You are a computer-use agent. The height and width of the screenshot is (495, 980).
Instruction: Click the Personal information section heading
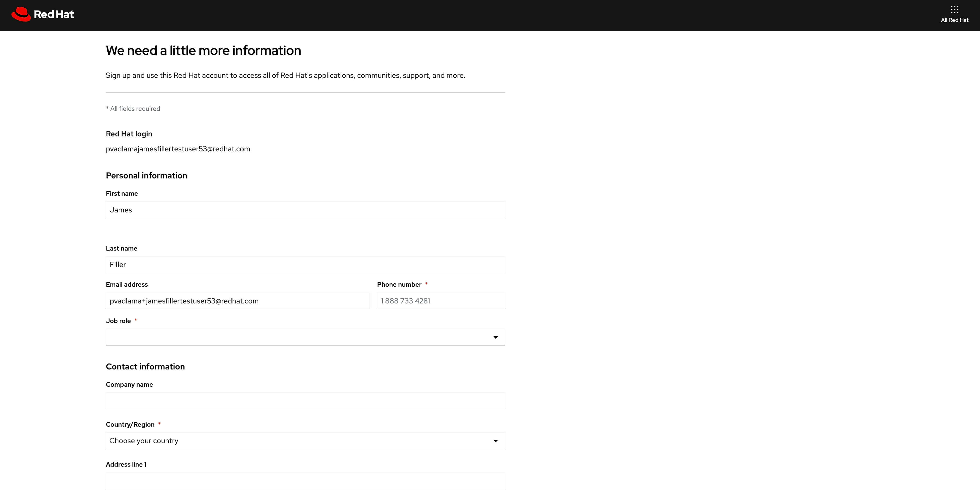(x=147, y=176)
